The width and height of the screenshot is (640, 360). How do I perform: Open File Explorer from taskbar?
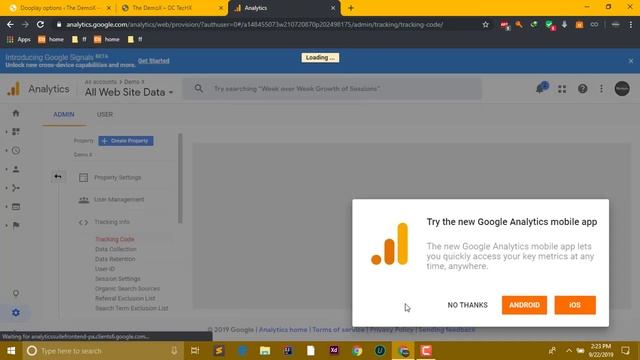(265, 351)
